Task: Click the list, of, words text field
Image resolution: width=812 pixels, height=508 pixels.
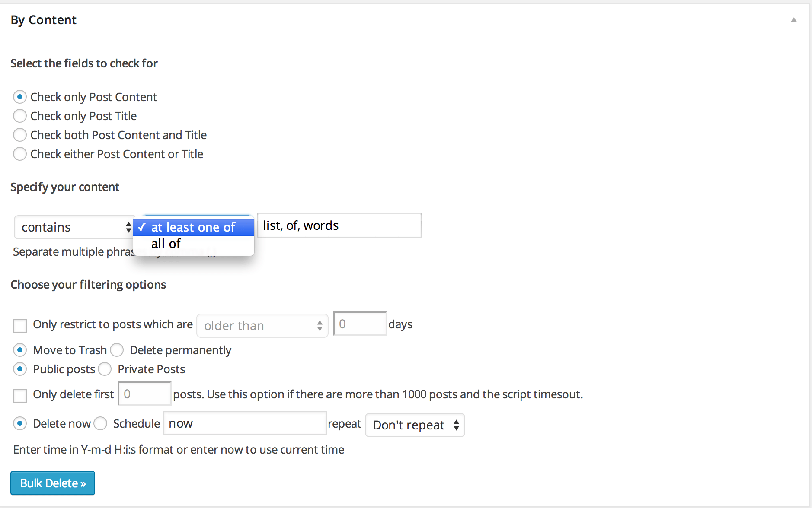Action: pyautogui.click(x=339, y=225)
